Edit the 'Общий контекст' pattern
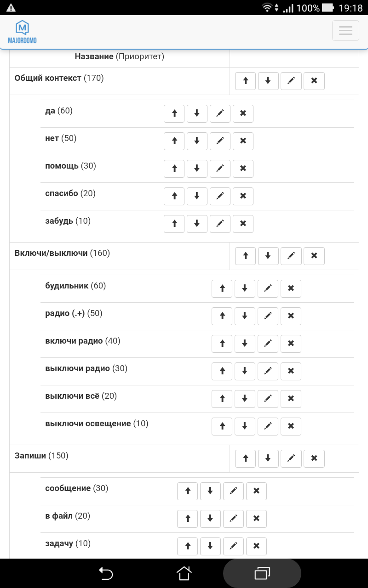The image size is (368, 588). 291,81
